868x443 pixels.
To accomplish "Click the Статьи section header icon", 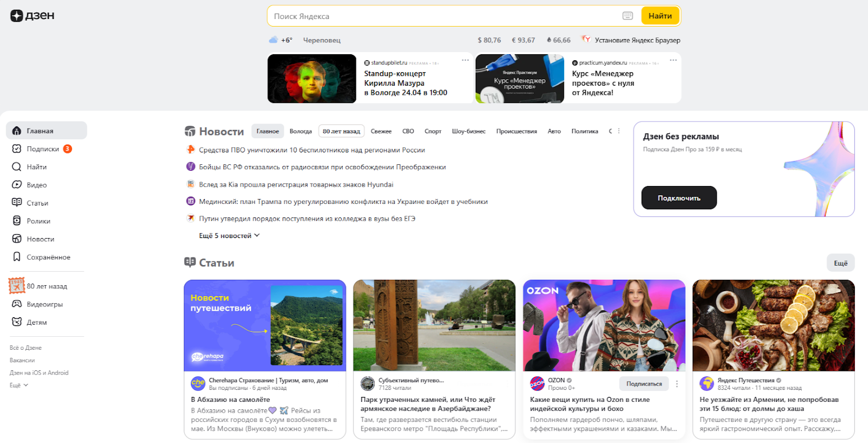I will pos(190,262).
